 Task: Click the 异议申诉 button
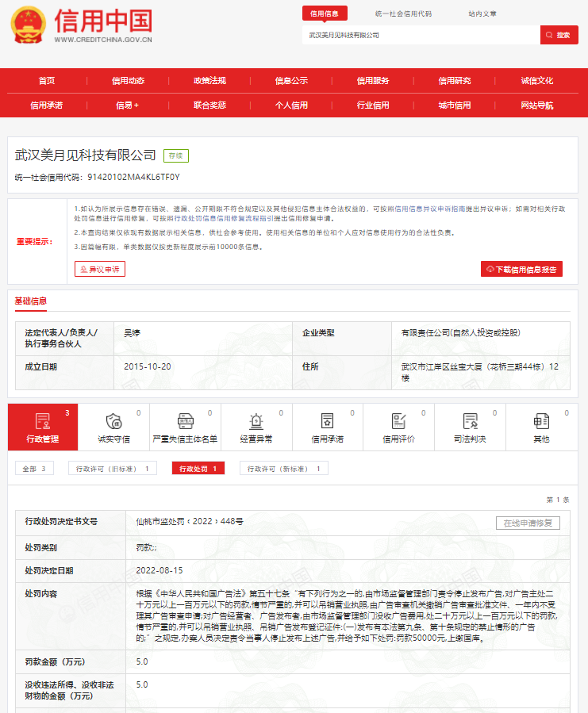click(x=100, y=269)
